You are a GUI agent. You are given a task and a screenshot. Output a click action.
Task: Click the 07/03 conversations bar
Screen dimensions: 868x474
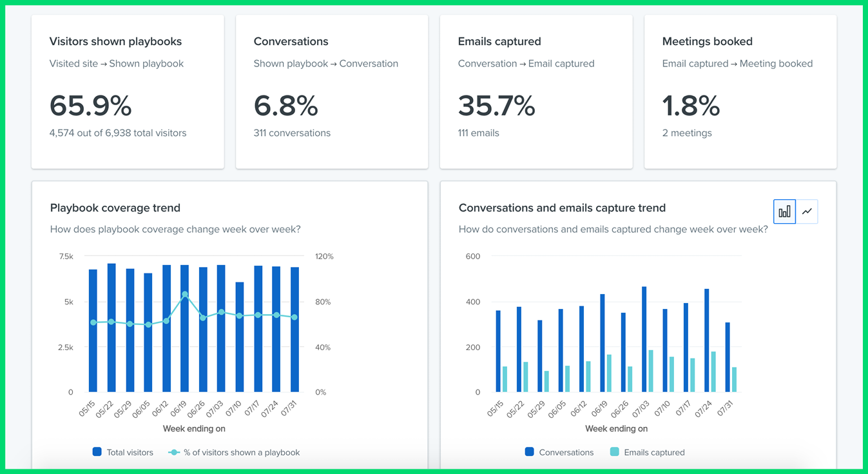coord(644,339)
